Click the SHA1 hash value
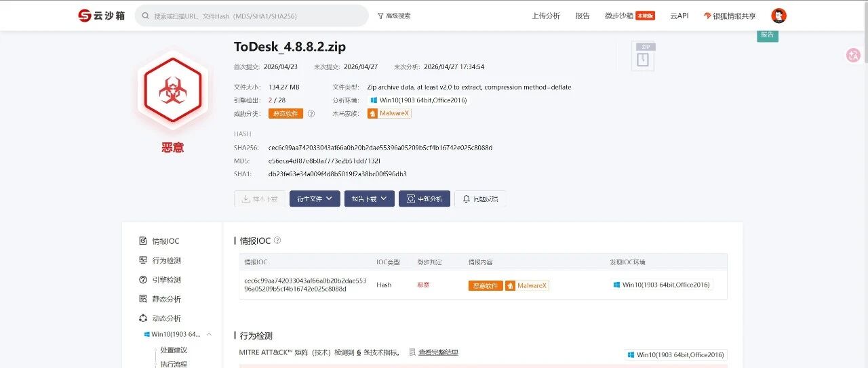 pos(338,174)
